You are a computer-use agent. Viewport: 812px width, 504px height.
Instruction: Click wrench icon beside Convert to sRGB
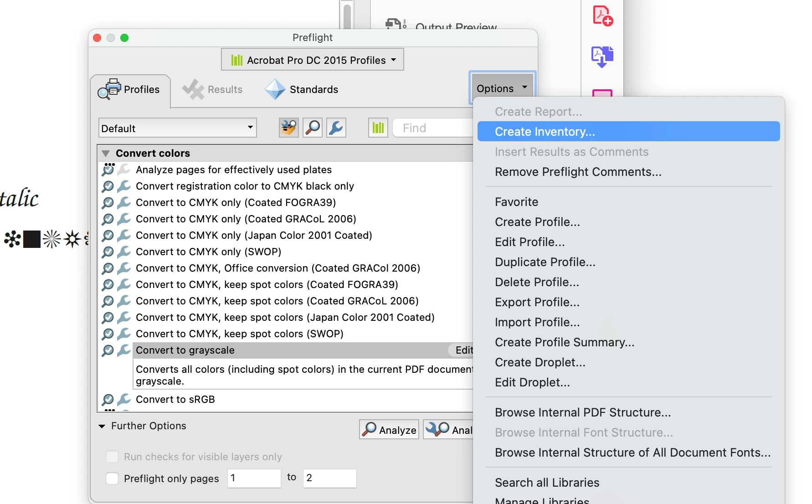(x=124, y=400)
